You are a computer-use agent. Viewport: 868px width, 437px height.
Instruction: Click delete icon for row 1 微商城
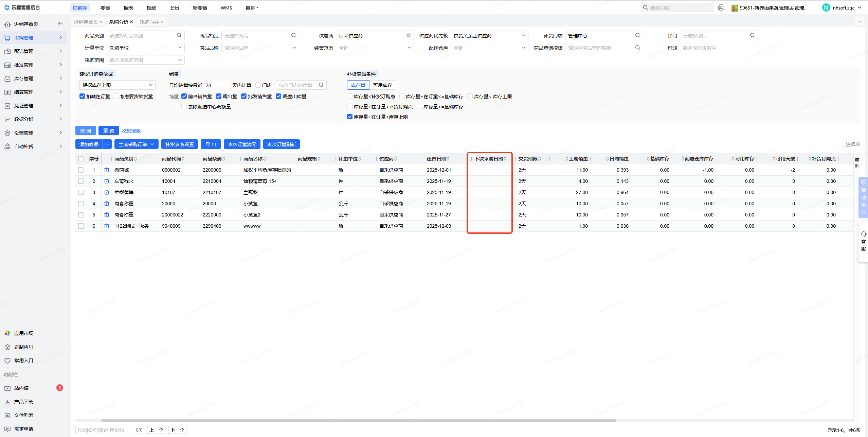click(107, 170)
